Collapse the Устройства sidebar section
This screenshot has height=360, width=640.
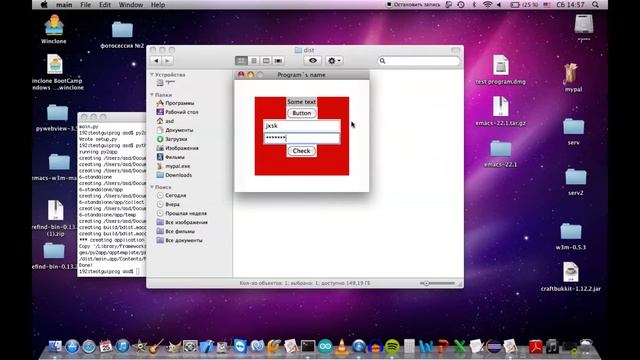152,75
